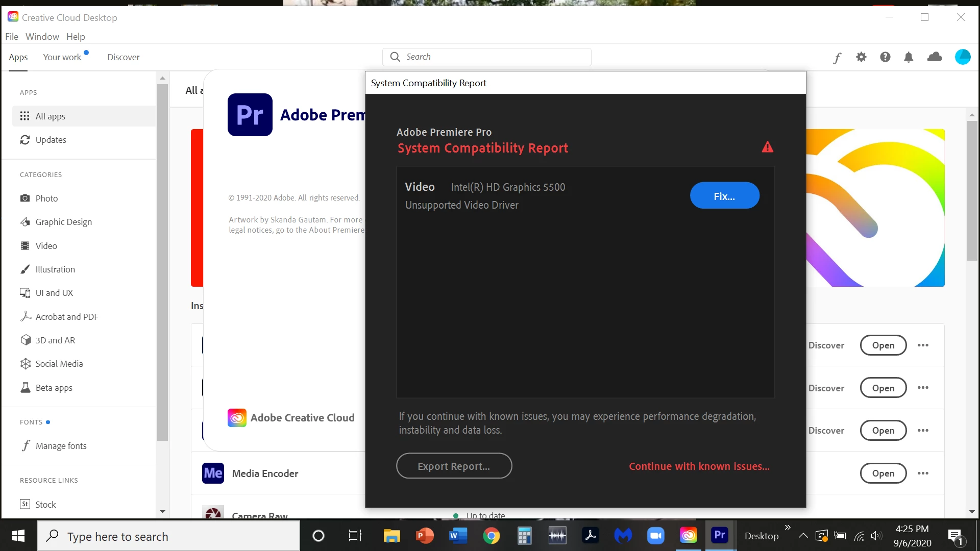Show hidden system tray icons chevron
Image resolution: width=980 pixels, height=551 pixels.
click(x=803, y=536)
